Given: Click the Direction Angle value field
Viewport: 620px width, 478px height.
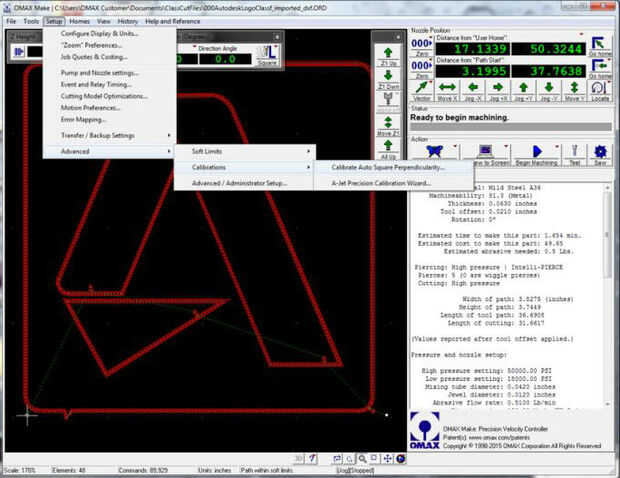Looking at the screenshot, I should (x=225, y=59).
